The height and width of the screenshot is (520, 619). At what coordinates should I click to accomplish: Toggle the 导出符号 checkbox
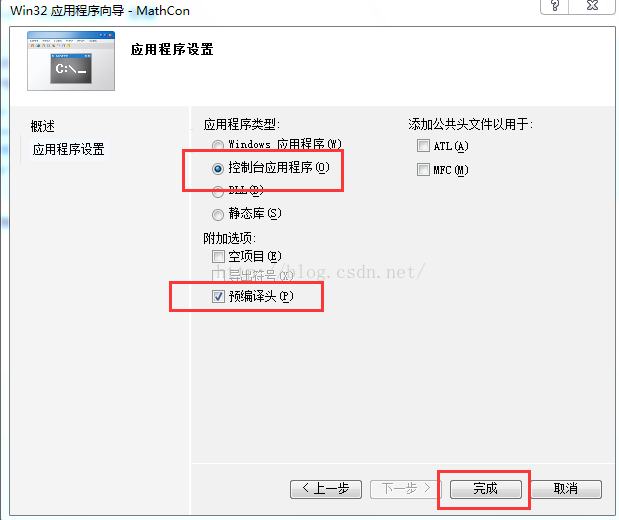point(218,275)
